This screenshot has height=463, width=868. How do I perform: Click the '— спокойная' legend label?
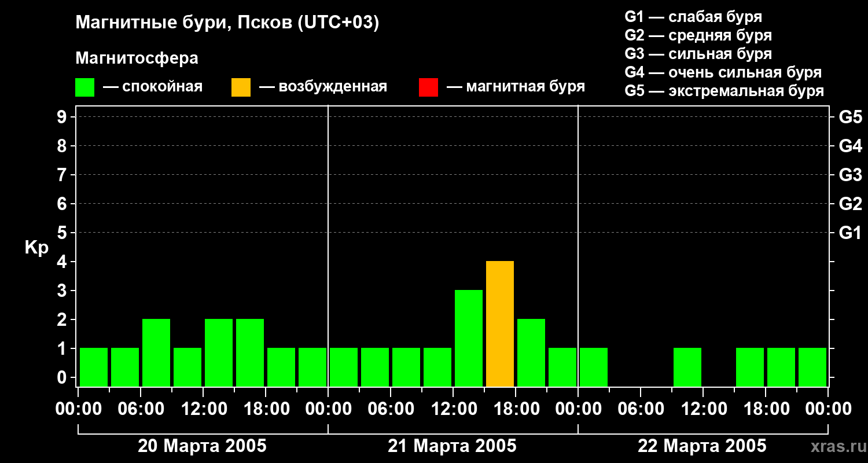tap(153, 87)
